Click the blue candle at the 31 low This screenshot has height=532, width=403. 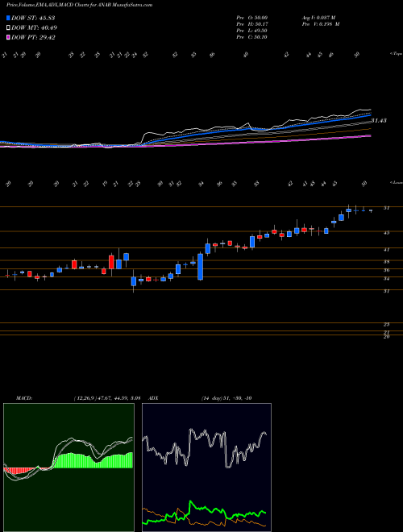pos(134,281)
